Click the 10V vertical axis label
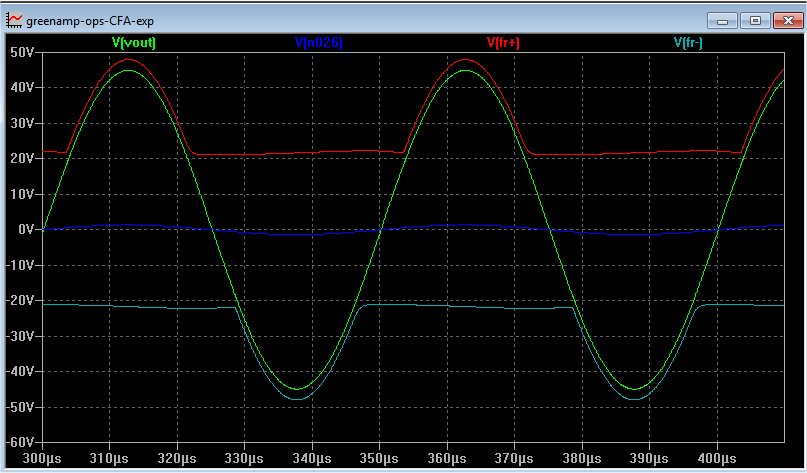 pyautogui.click(x=22, y=194)
